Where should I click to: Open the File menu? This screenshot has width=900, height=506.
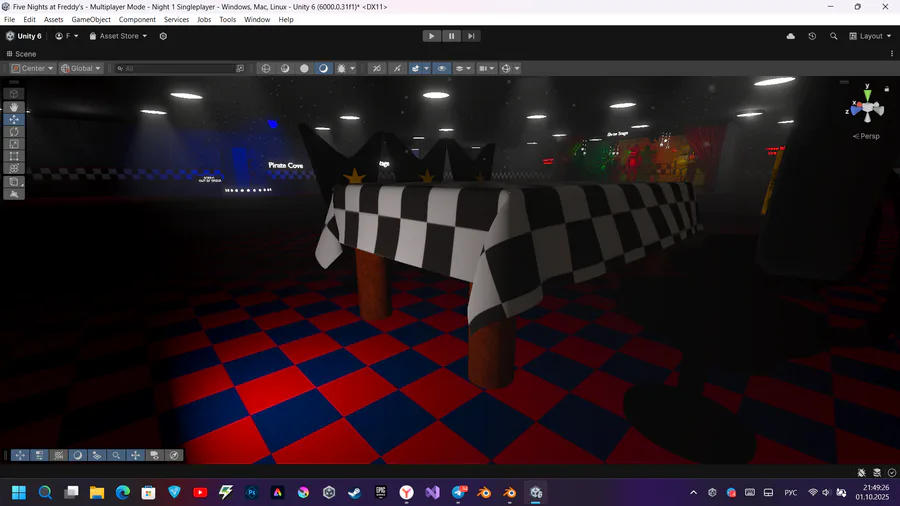(x=10, y=20)
